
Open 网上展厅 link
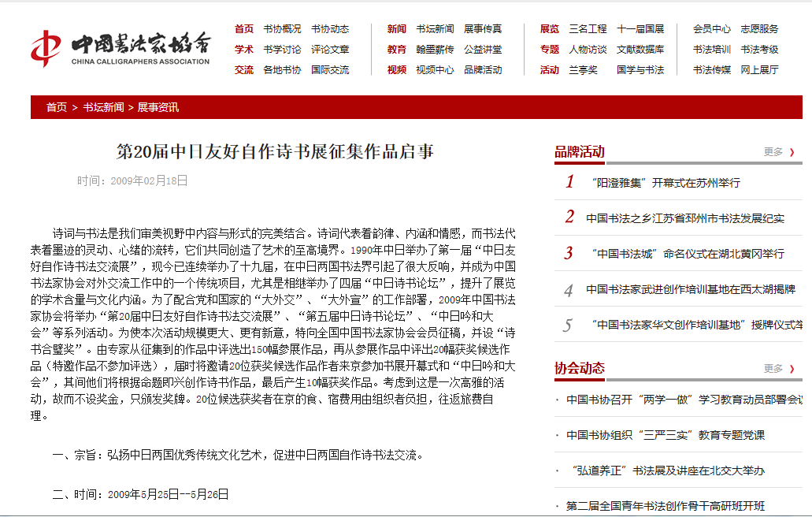click(759, 70)
